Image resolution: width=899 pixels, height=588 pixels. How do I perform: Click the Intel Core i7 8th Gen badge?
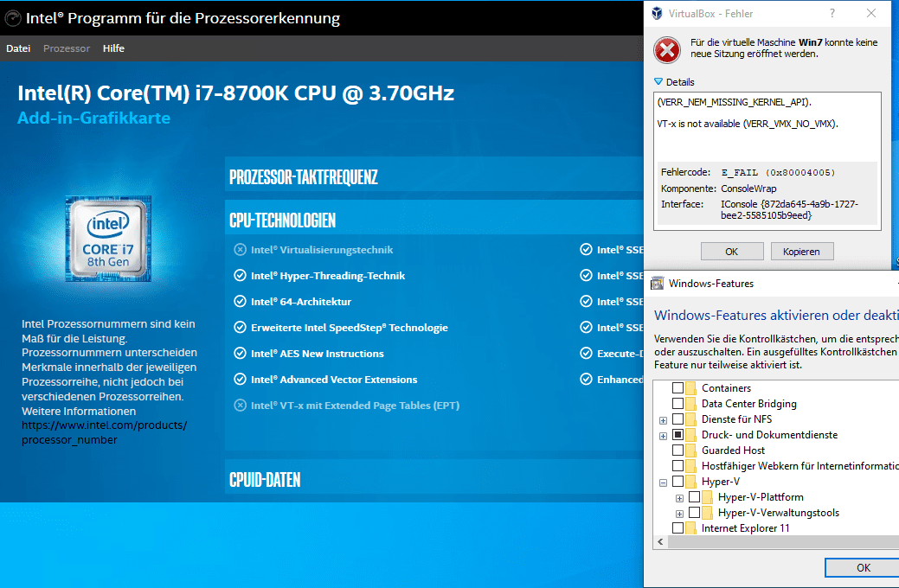click(108, 239)
